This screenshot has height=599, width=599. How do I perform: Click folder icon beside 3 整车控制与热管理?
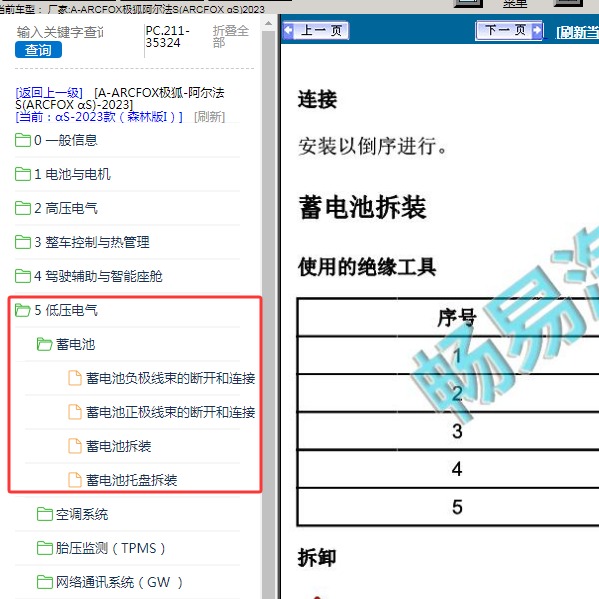[23, 242]
